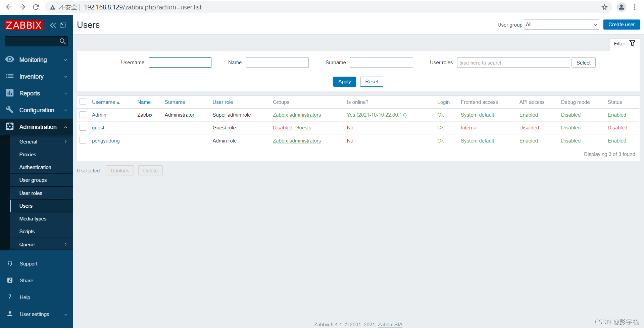Click the Filter funnel icon

point(632,43)
